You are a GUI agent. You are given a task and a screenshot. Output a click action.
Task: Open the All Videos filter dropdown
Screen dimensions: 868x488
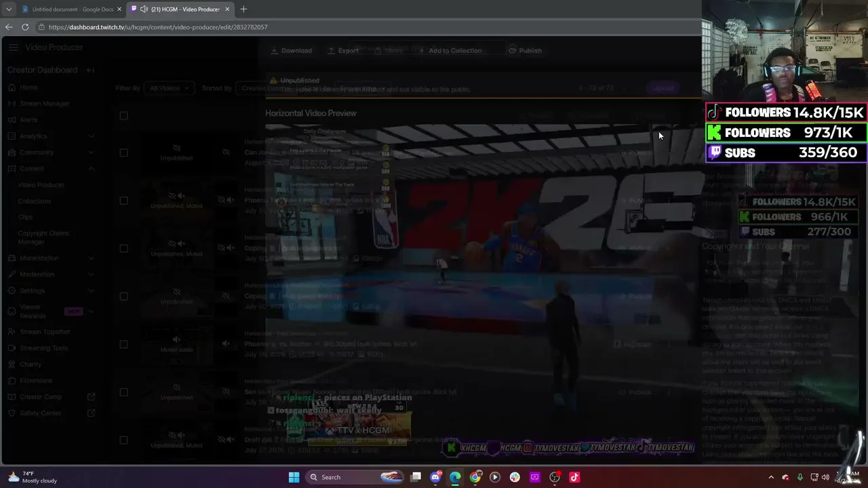169,88
